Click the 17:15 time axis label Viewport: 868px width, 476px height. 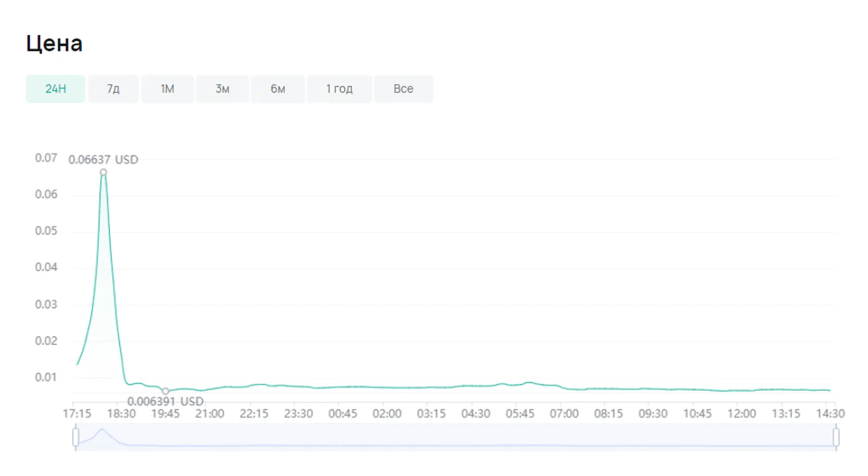(x=77, y=414)
